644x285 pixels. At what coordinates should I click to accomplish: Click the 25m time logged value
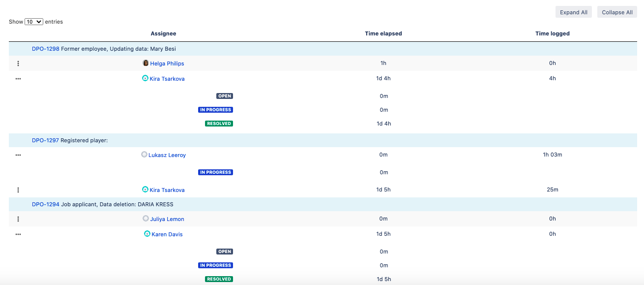(553, 190)
